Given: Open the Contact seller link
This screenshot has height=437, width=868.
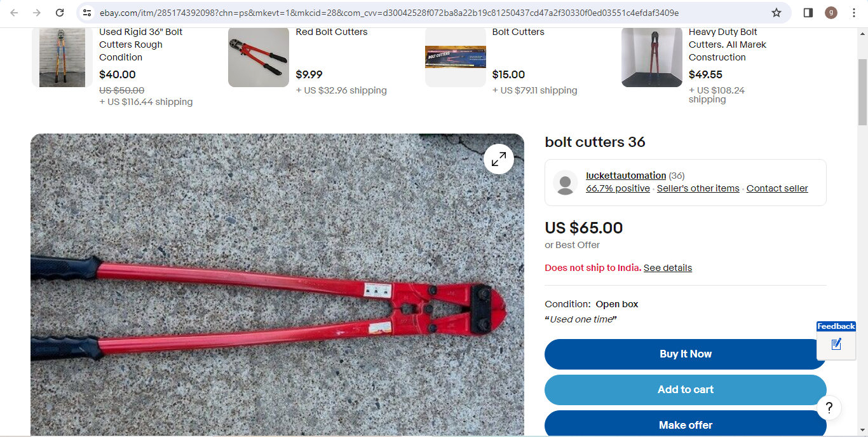Looking at the screenshot, I should 777,188.
